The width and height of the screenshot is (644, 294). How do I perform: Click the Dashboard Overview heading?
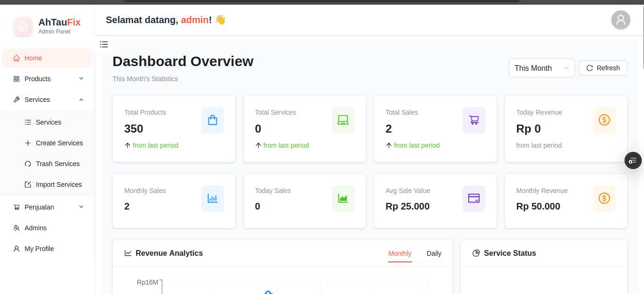pyautogui.click(x=183, y=61)
